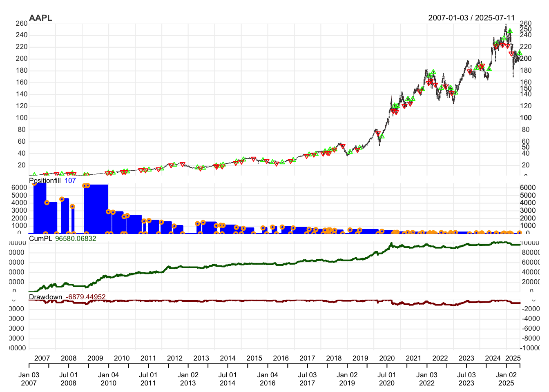This screenshot has height=392, width=549.
Task: Click the CumPL value 96580.06832
Action: pyautogui.click(x=76, y=238)
